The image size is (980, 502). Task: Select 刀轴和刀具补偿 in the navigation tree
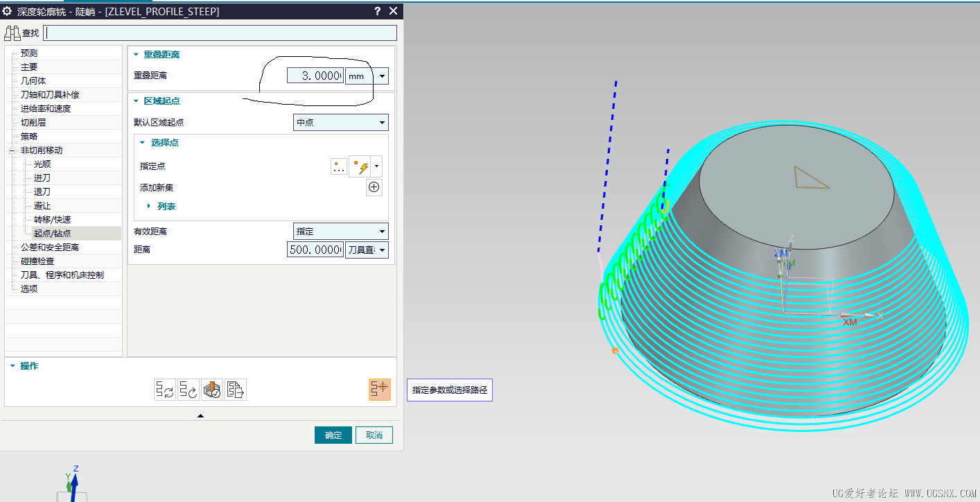tap(50, 95)
